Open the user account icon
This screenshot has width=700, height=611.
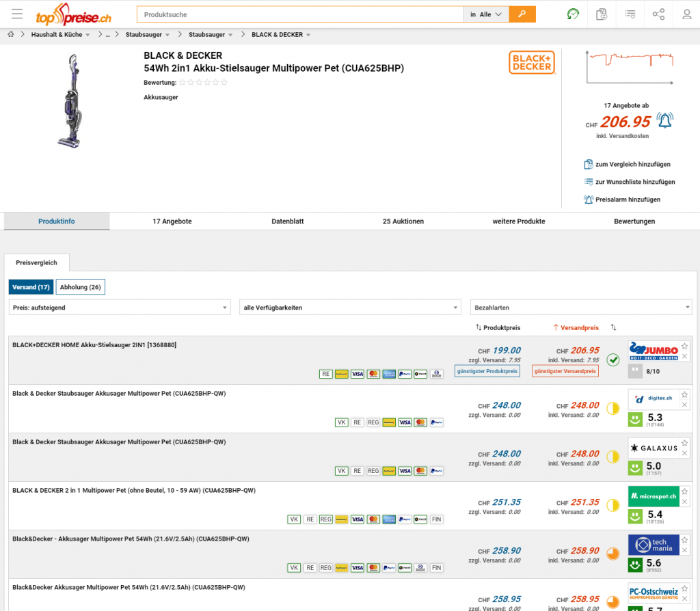(x=686, y=14)
